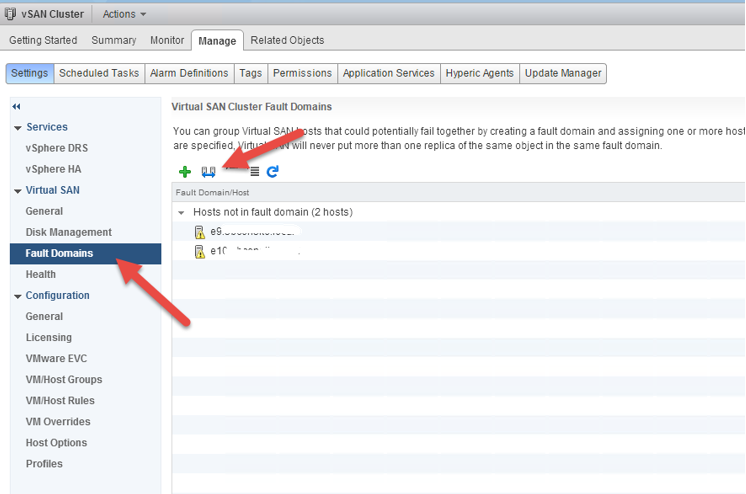The width and height of the screenshot is (746, 494).
Task: Click the green plus create fault domain icon
Action: pos(185,171)
